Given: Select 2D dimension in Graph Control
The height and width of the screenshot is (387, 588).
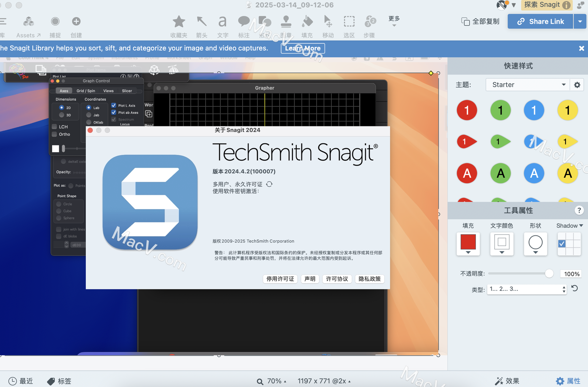Looking at the screenshot, I should point(62,107).
